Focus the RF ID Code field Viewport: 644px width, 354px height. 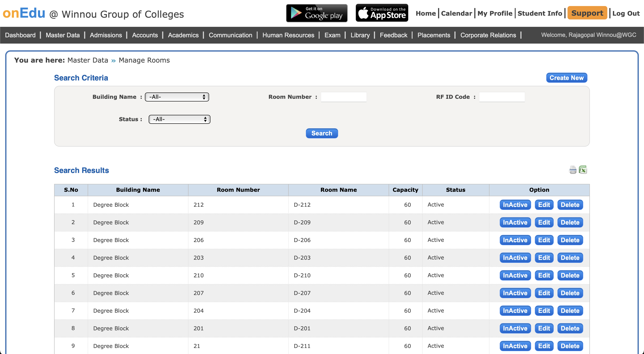coord(502,97)
